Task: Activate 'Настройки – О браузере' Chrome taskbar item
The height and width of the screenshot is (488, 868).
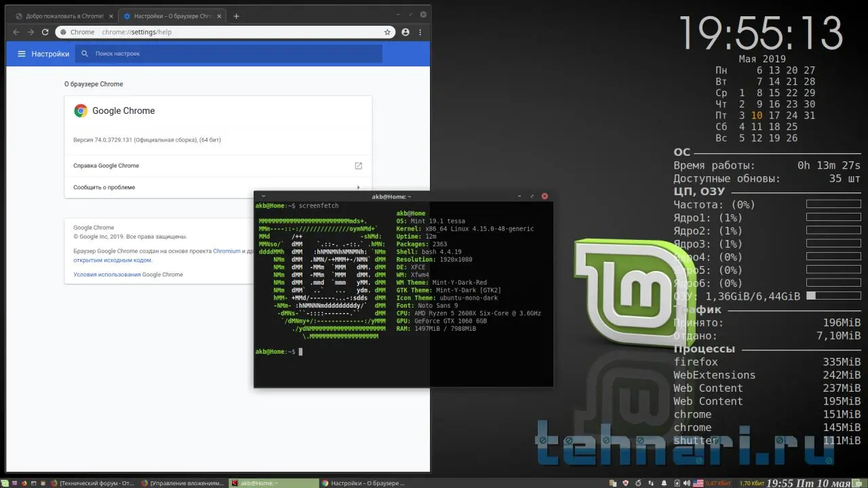Action: [364, 483]
